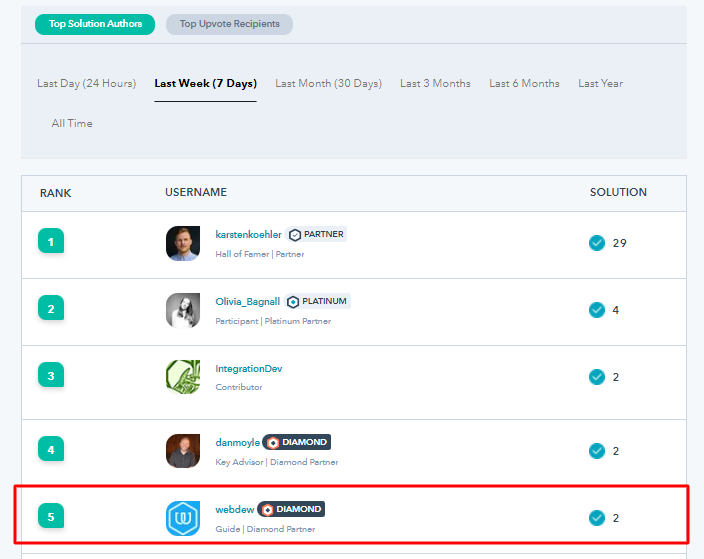This screenshot has height=559, width=704.
Task: Click the solution checkmark icon for IntegrationDev
Action: [x=597, y=377]
